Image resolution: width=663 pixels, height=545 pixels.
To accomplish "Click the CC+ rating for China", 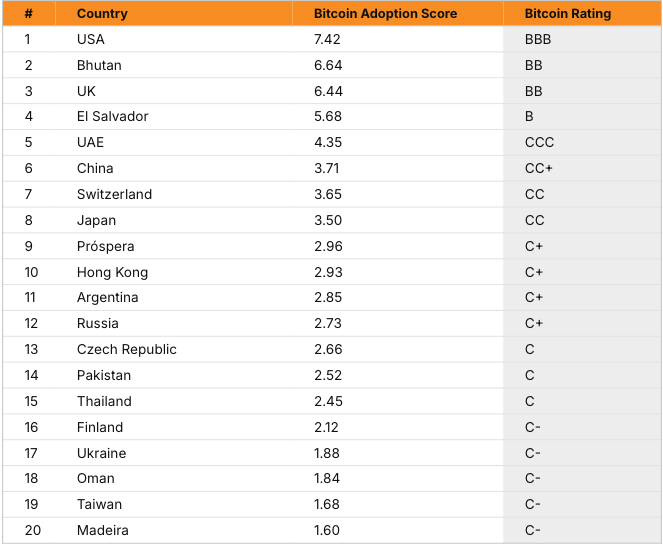I will tap(538, 168).
